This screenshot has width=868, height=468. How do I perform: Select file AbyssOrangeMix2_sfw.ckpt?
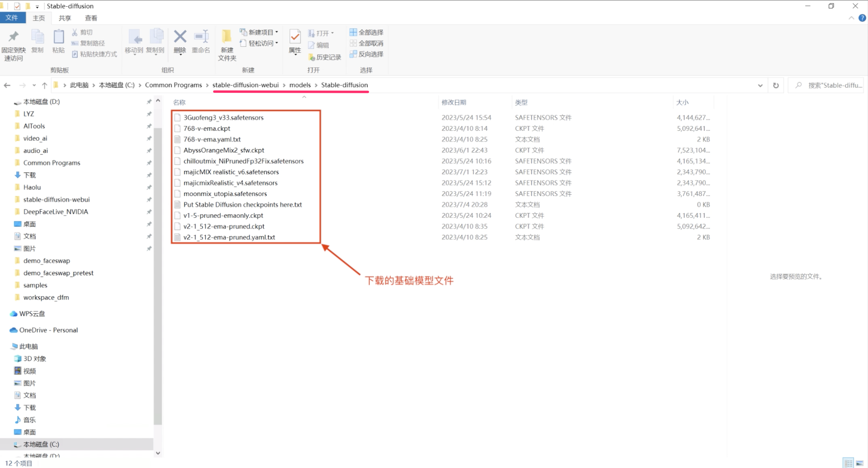coord(224,150)
